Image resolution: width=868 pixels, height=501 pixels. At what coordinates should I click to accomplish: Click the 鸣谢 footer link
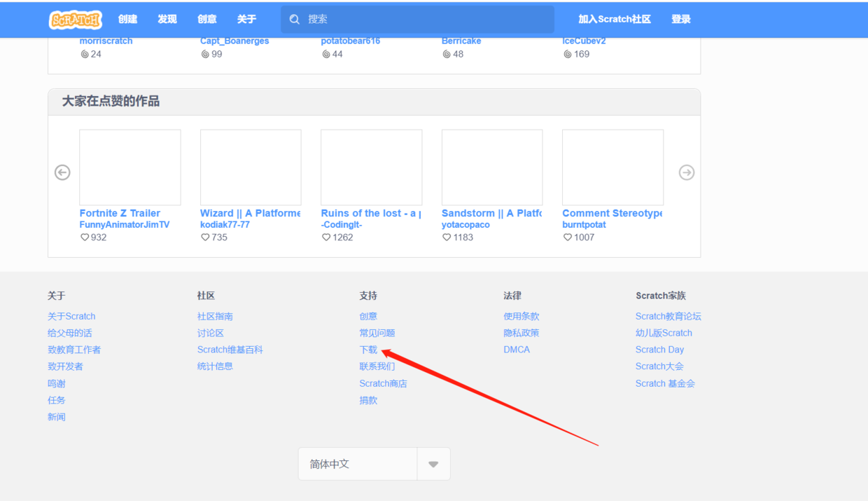[x=57, y=383]
